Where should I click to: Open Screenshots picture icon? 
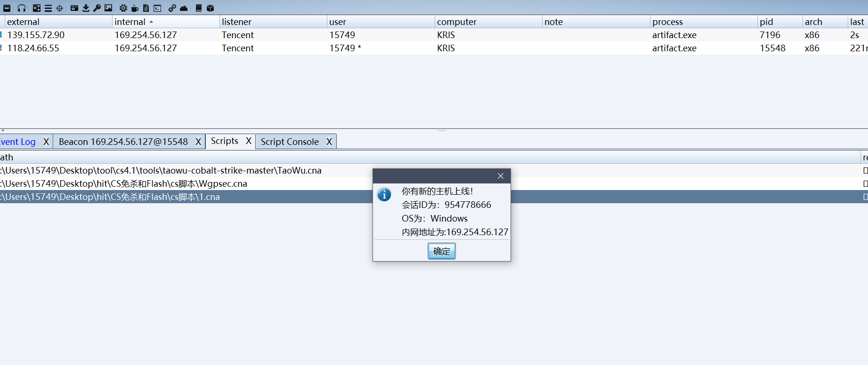108,8
